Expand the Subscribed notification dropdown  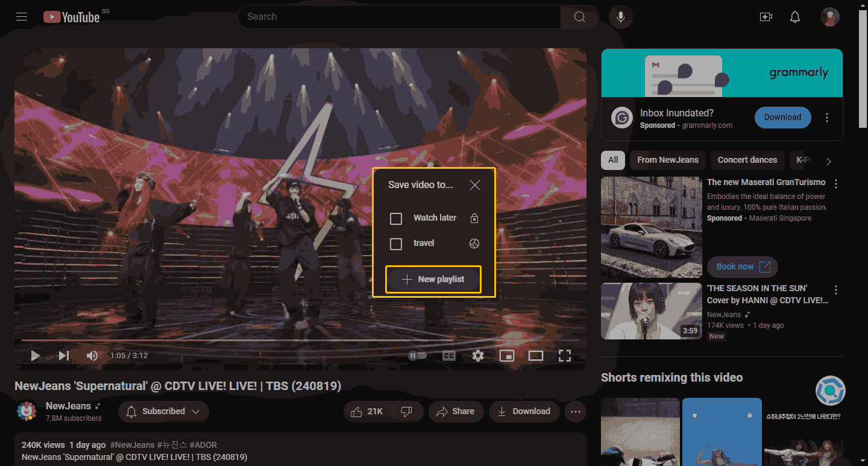(163, 411)
